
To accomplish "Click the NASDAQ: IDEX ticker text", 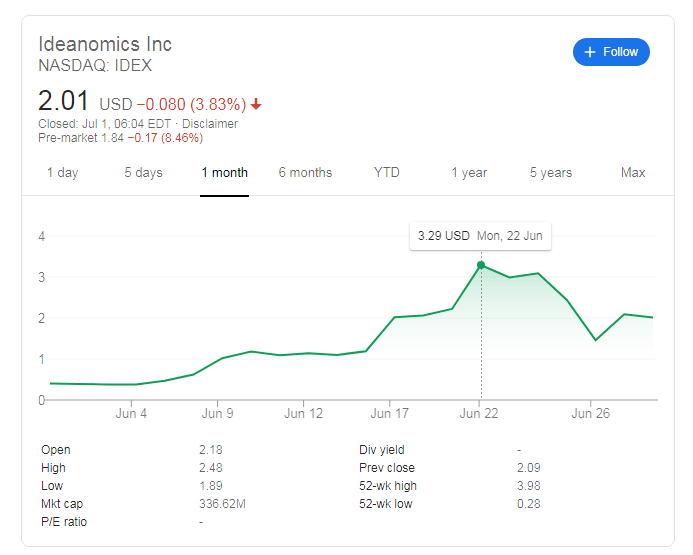I will [95, 66].
